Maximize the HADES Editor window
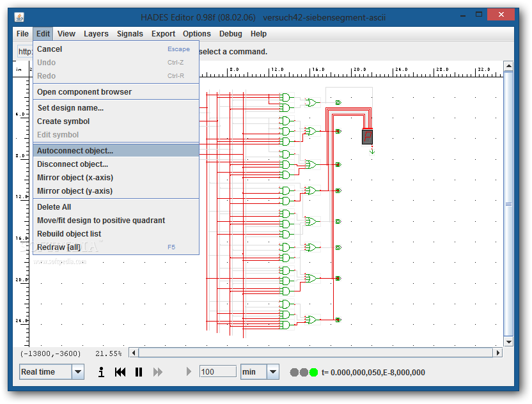 pyautogui.click(x=479, y=15)
